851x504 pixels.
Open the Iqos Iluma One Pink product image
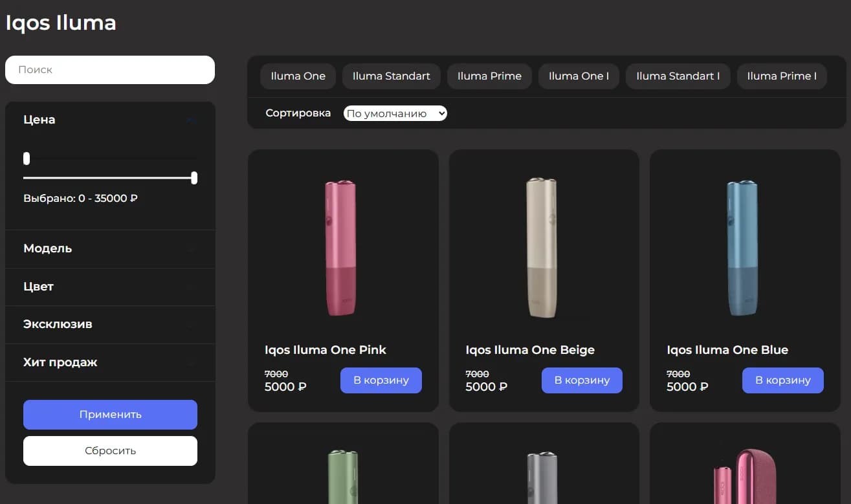tap(340, 248)
